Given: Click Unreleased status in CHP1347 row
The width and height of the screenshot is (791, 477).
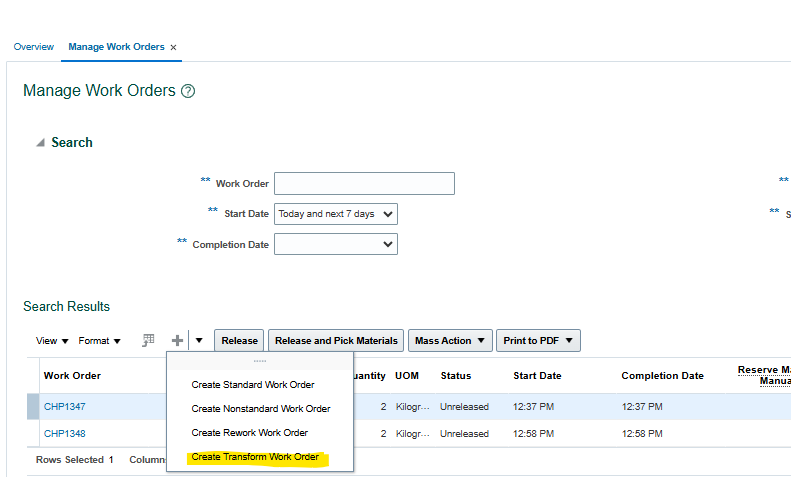Looking at the screenshot, I should click(464, 406).
